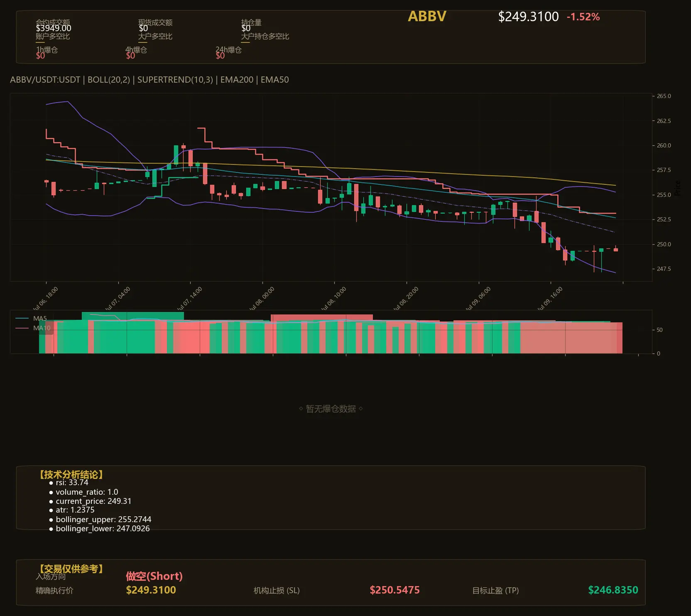This screenshot has height=616, width=691.
Task: Click the ABBV ticker title
Action: coord(426,17)
